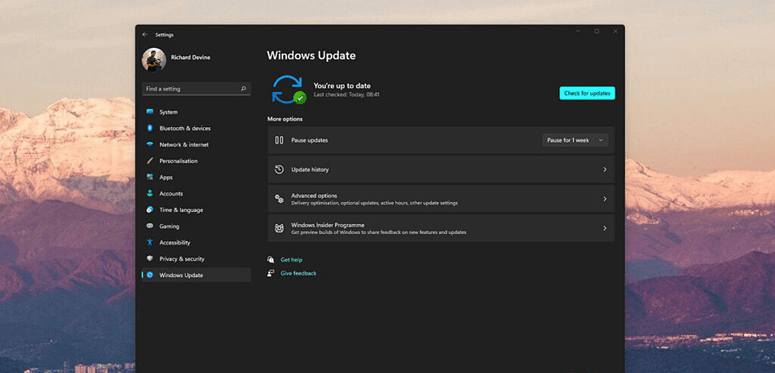The width and height of the screenshot is (775, 373).
Task: Click the More options label
Action: [x=285, y=119]
